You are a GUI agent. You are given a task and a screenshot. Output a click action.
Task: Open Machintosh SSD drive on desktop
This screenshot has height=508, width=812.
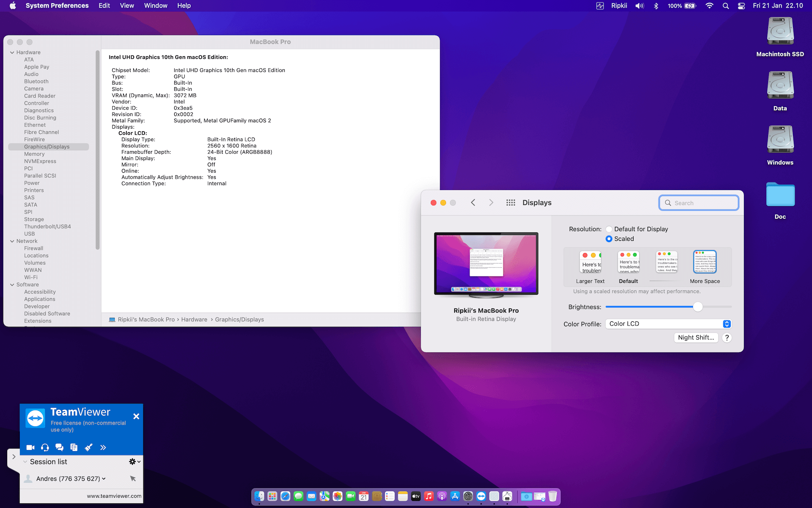tap(780, 37)
